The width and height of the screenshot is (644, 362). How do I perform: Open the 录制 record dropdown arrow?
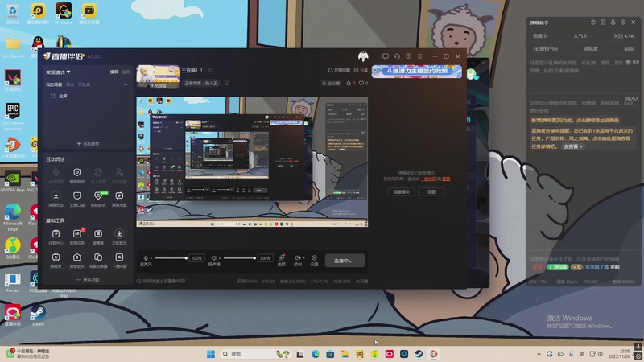(303, 257)
